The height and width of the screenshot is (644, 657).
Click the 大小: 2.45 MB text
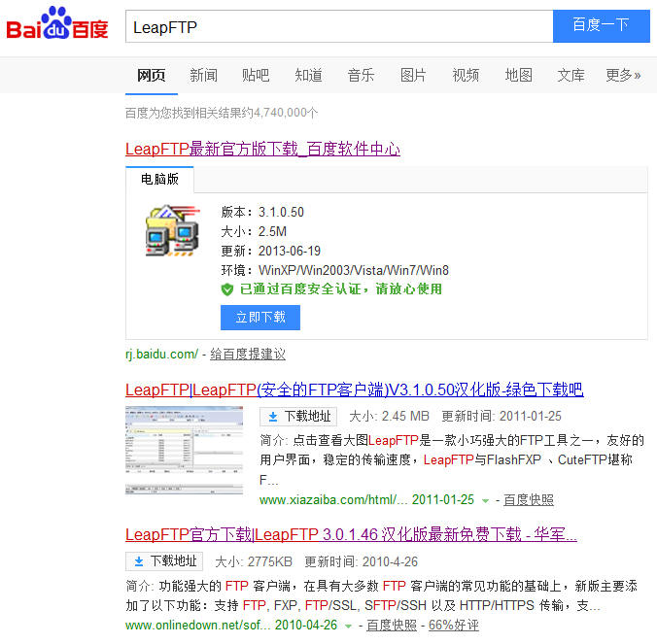point(390,416)
